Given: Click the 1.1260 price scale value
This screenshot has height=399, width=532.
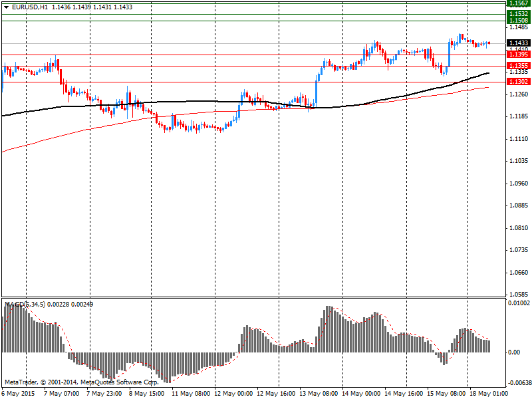Looking at the screenshot, I should click(x=519, y=94).
